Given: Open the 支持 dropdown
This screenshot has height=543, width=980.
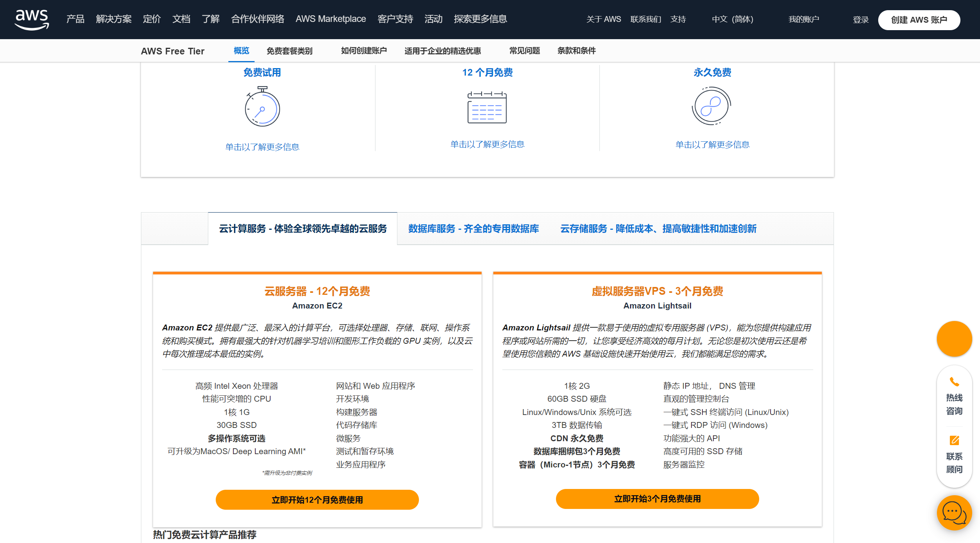Looking at the screenshot, I should point(678,19).
